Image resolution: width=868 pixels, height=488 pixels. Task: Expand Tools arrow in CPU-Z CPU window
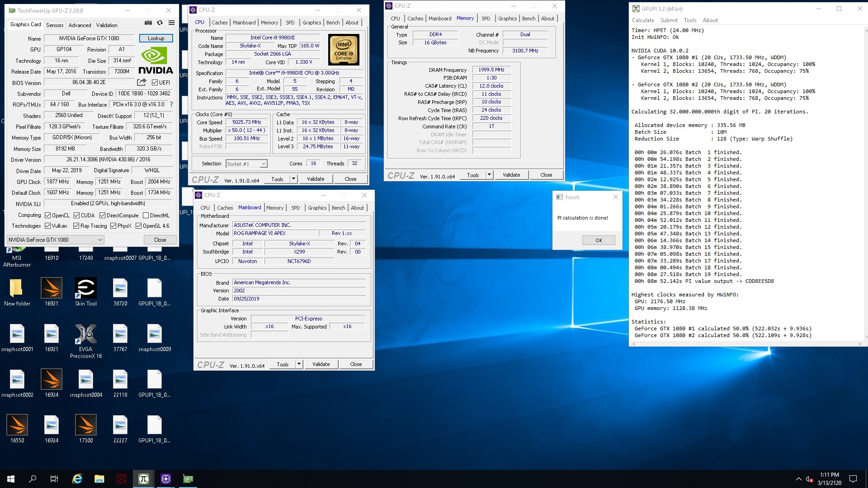click(x=293, y=179)
